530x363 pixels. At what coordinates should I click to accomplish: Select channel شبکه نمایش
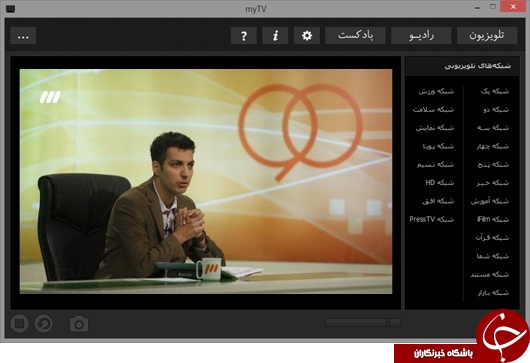435,128
